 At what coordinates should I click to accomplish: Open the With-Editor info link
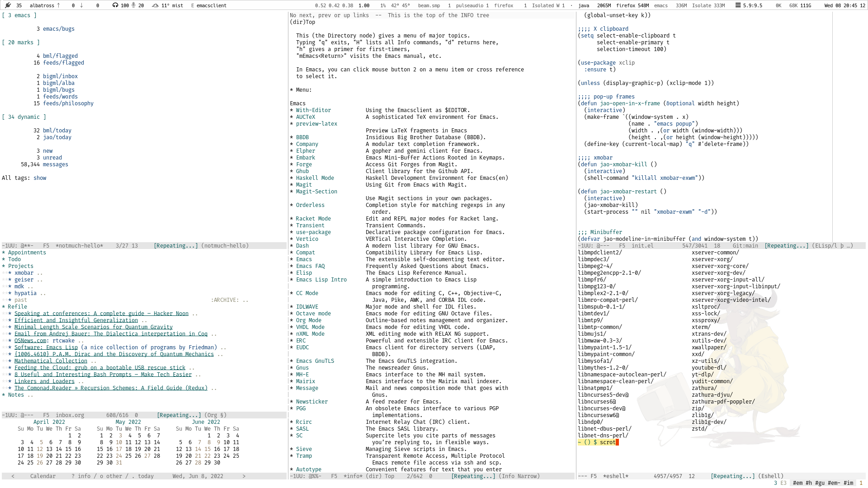point(314,110)
